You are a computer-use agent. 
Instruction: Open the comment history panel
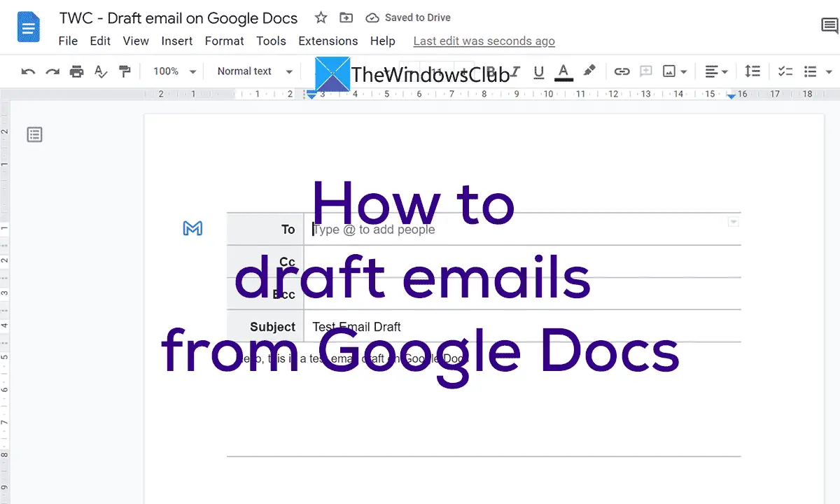point(829,27)
